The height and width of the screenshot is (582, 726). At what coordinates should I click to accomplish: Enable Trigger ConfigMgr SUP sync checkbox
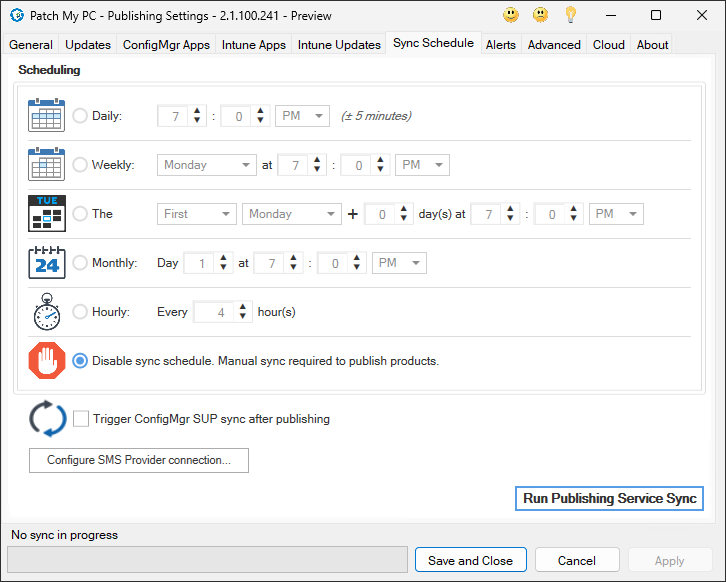[81, 419]
